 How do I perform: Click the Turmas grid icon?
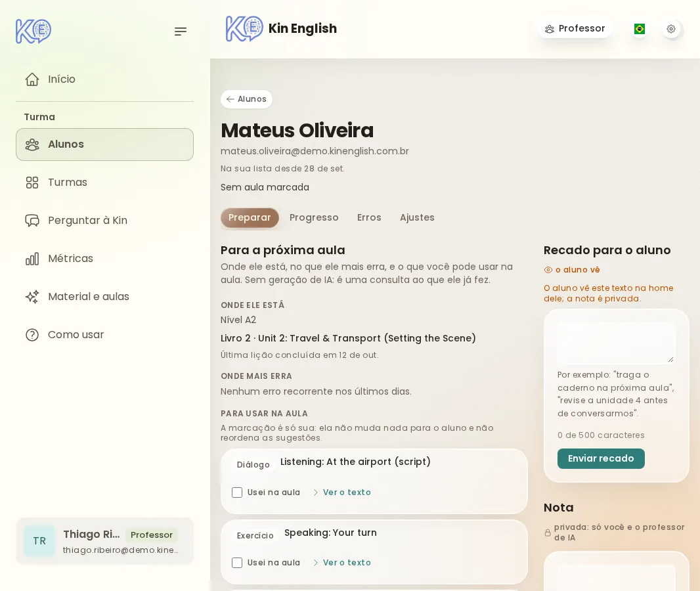(32, 183)
